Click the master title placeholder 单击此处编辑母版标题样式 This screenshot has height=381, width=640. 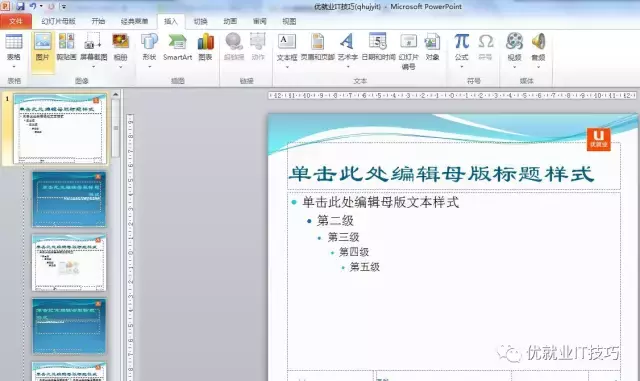click(x=441, y=174)
